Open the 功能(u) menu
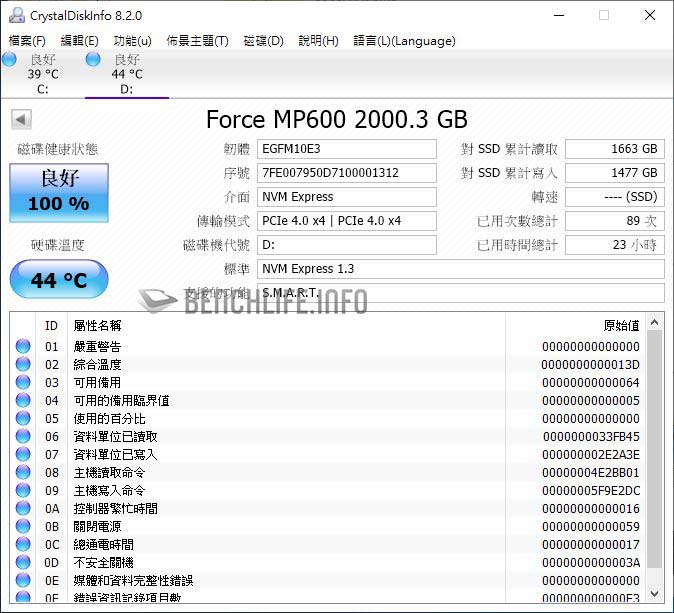674x613 pixels. [132, 41]
